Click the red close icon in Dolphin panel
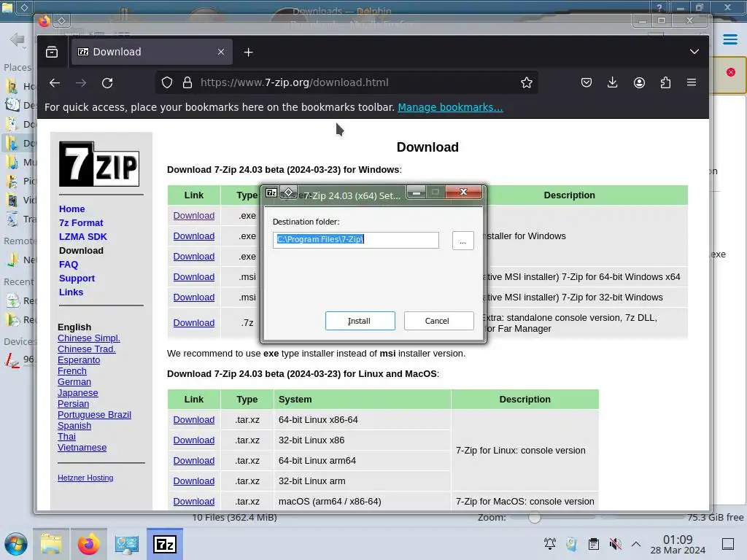This screenshot has height=560, width=747. click(x=731, y=72)
